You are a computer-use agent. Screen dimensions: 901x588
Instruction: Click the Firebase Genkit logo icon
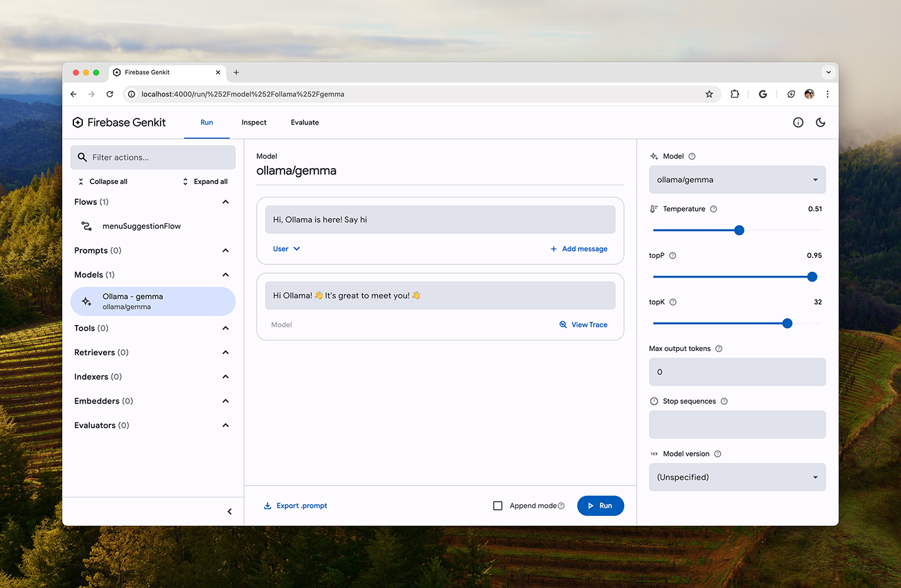click(77, 122)
